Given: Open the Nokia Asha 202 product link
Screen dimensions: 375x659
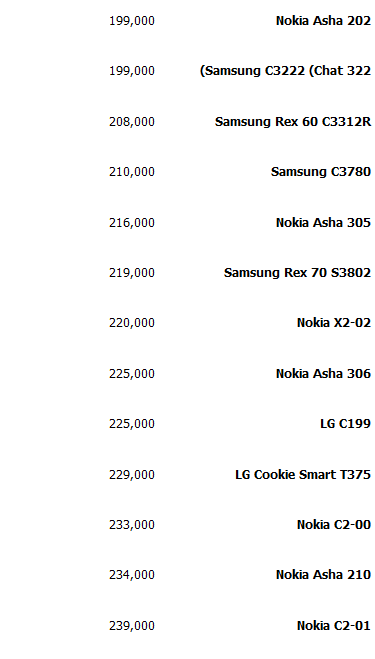Looking at the screenshot, I should [x=323, y=21].
